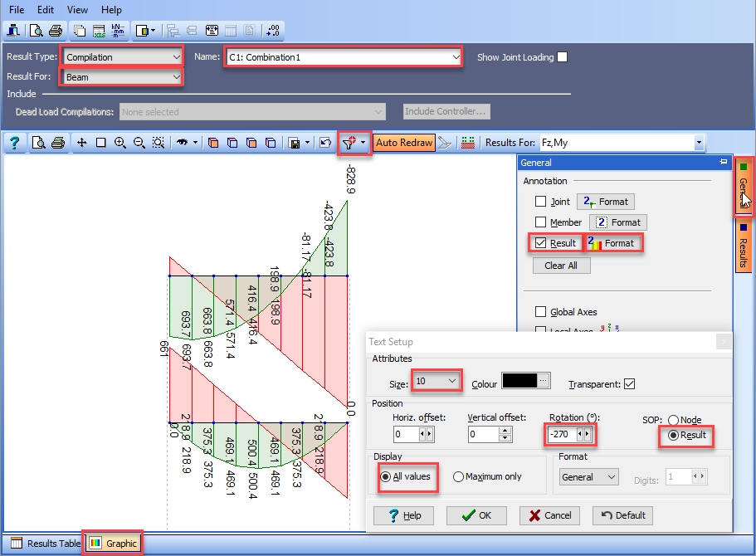Open the View menu
Viewport: 756px width, 556px height.
pyautogui.click(x=78, y=10)
